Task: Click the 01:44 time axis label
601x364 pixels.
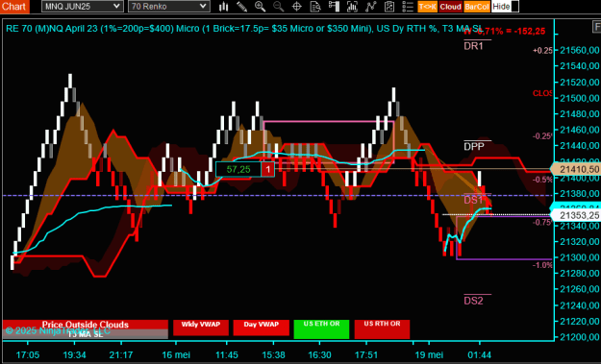Action: [x=480, y=354]
